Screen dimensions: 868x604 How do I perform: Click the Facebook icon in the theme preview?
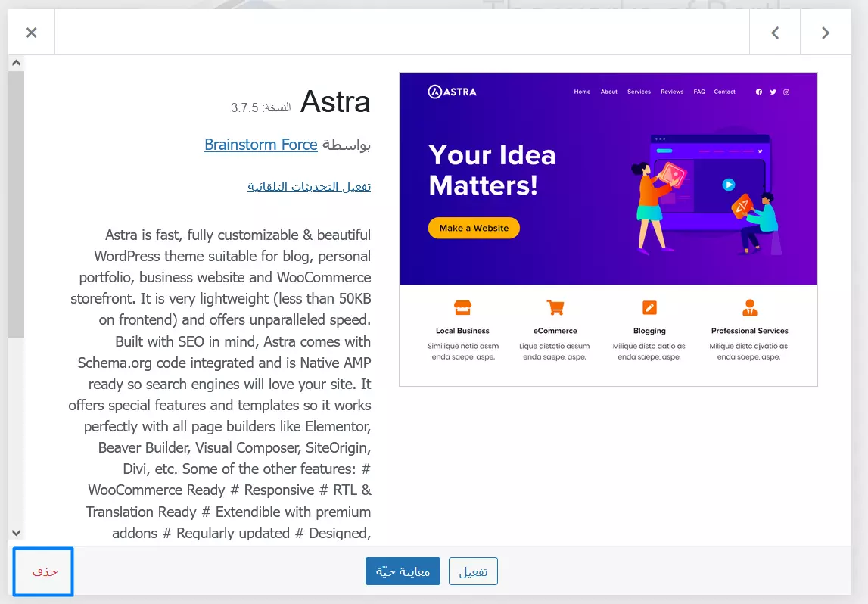click(x=759, y=92)
